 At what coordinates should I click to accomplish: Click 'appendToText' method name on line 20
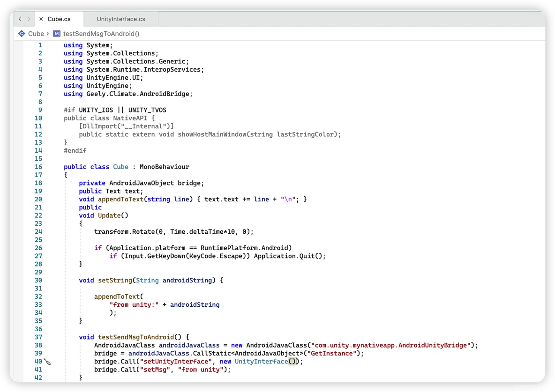point(120,200)
